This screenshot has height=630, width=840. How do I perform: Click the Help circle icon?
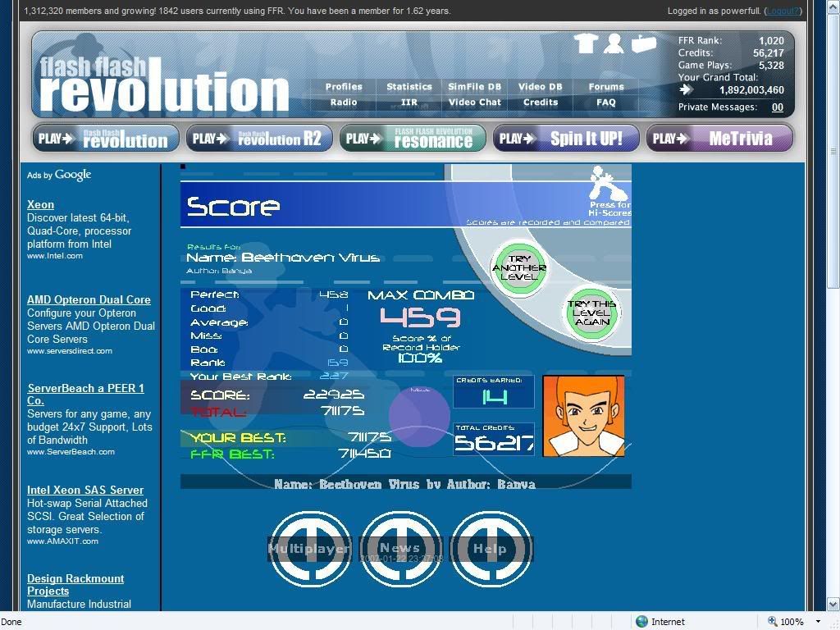tap(491, 548)
